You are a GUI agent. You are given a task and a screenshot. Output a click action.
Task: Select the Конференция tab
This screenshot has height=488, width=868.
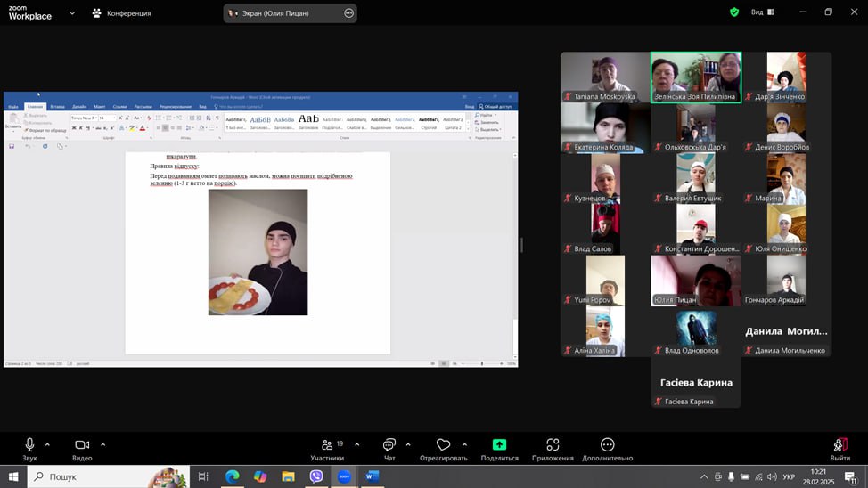[121, 13]
